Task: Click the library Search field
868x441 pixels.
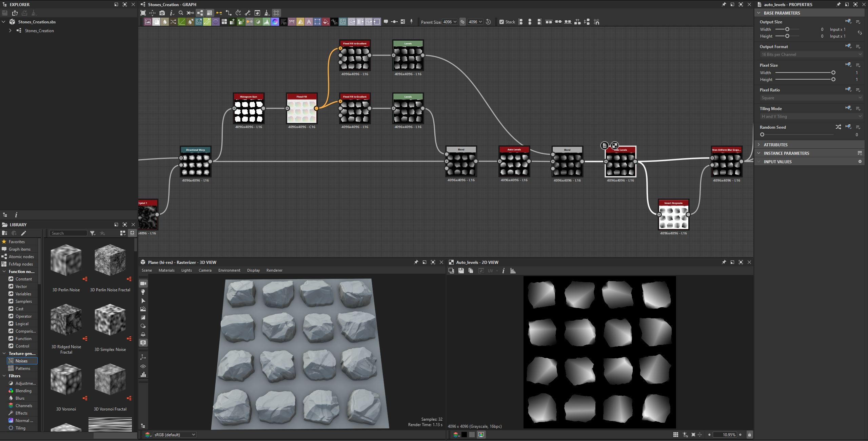Action: click(68, 233)
